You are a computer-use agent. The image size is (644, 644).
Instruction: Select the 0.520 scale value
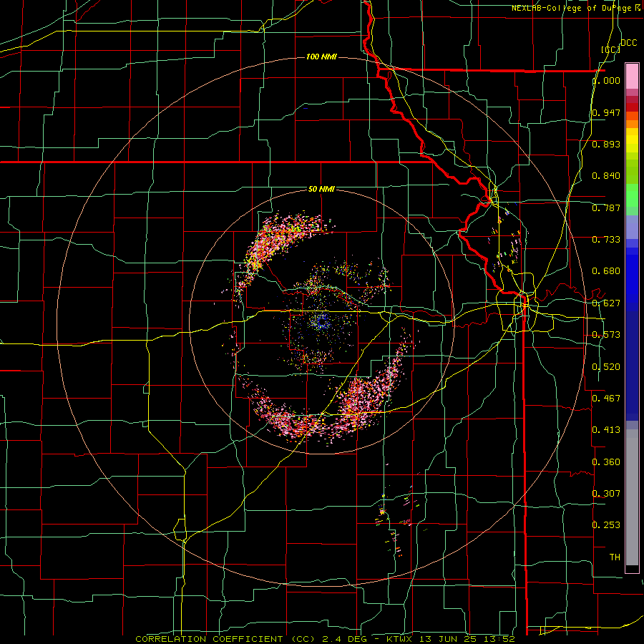click(607, 366)
